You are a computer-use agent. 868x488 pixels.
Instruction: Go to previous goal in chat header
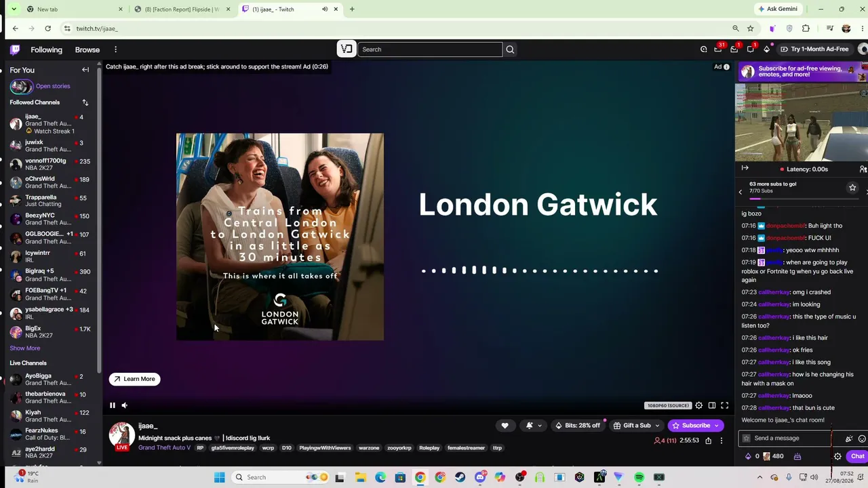click(x=741, y=192)
